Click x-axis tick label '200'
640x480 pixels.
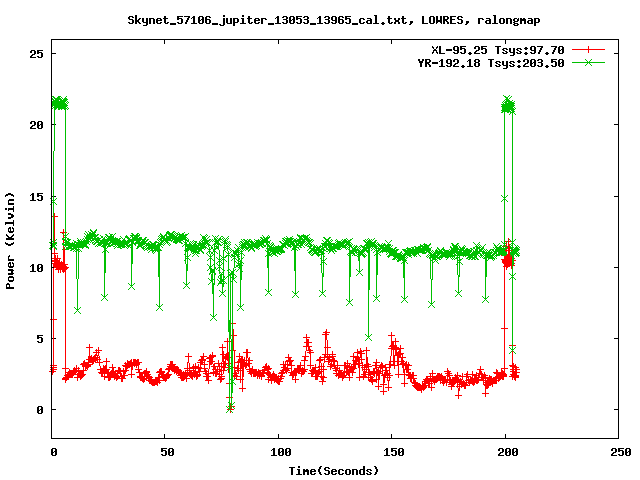508,452
